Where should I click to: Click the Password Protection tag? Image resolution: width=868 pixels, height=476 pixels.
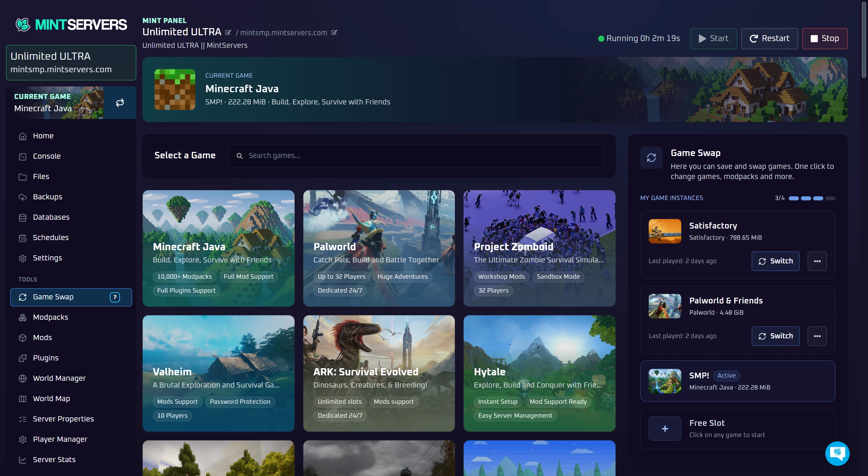coord(240,402)
